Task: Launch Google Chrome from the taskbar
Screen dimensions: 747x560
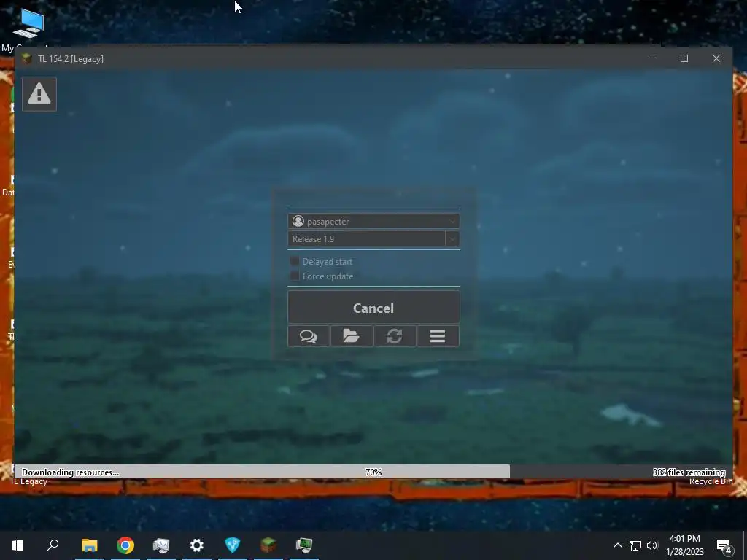Action: coord(125,545)
